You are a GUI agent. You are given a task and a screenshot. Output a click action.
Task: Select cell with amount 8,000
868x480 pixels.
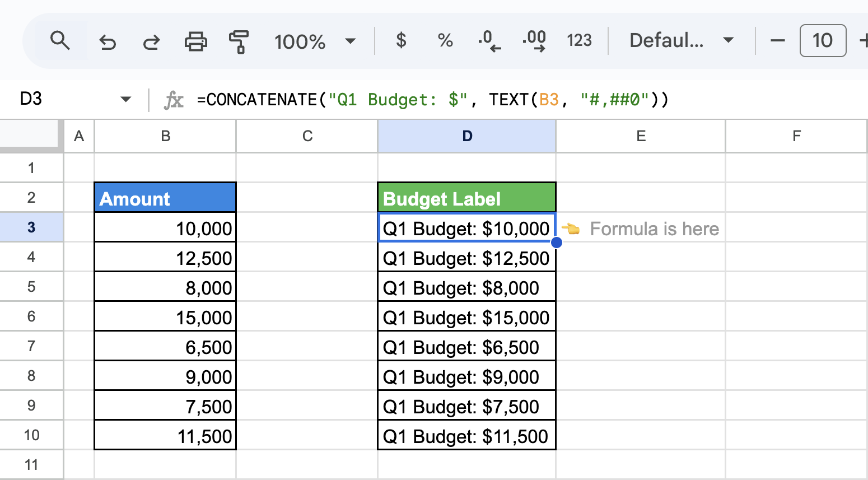click(x=165, y=286)
